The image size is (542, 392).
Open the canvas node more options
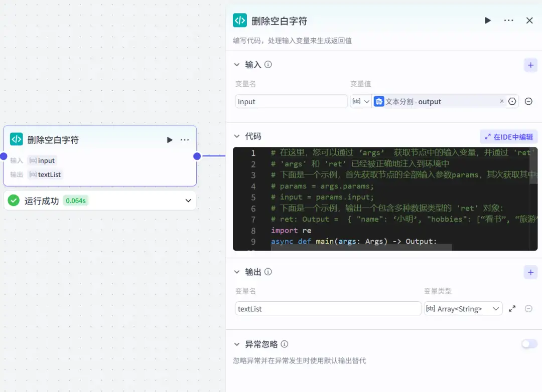coord(185,140)
